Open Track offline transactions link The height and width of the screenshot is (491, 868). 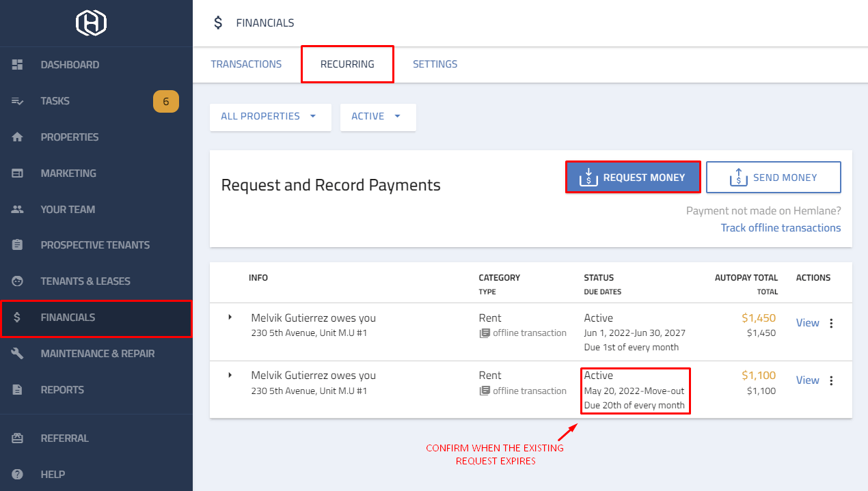click(781, 227)
